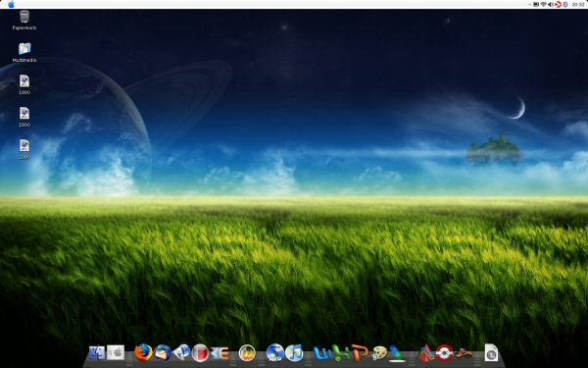Click the document icon at dock's right end
The width and height of the screenshot is (588, 368).
(x=491, y=352)
